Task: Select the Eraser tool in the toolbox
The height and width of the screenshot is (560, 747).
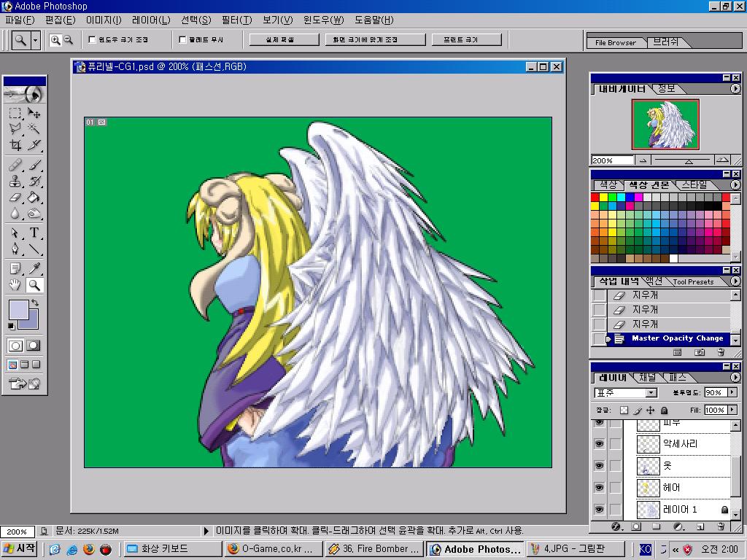Action: 15,197
